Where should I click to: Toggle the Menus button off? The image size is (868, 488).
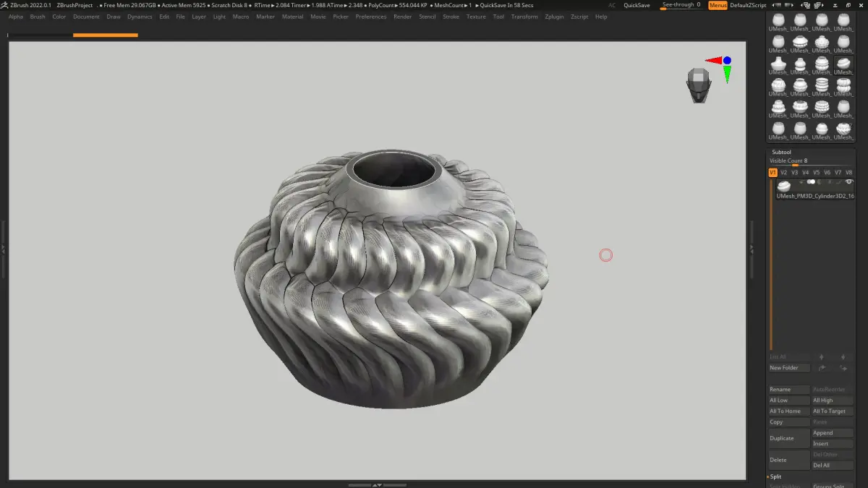tap(718, 5)
